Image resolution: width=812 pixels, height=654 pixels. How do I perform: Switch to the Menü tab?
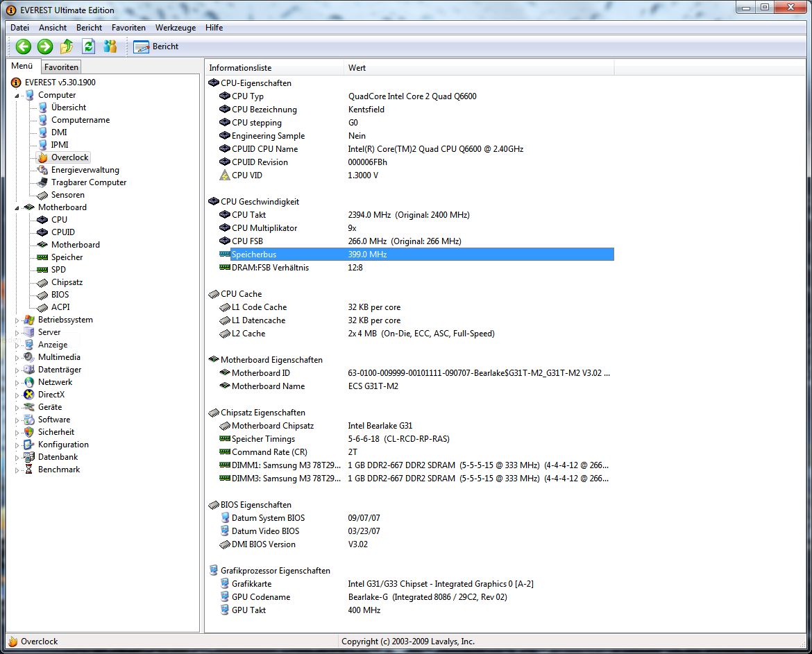pyautogui.click(x=22, y=66)
